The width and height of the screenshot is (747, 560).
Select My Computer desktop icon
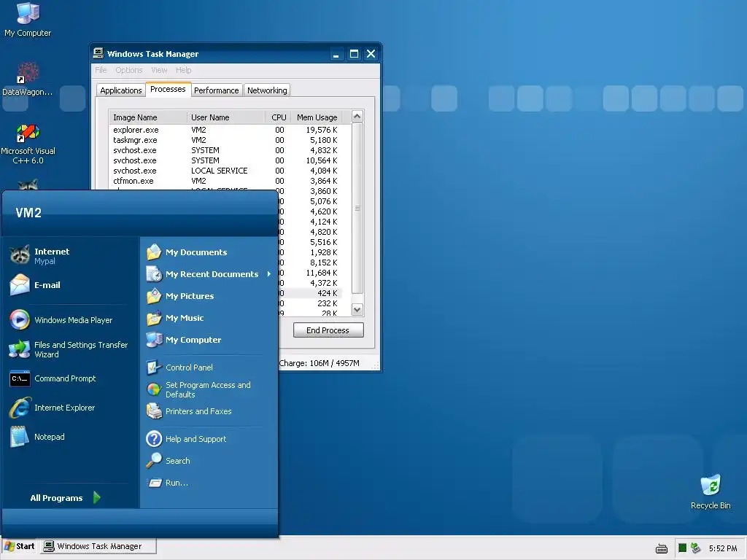click(x=28, y=20)
